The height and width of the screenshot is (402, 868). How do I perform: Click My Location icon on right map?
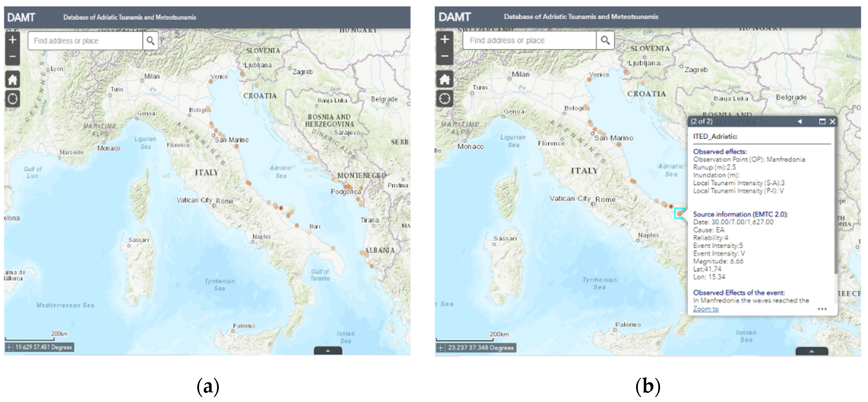pos(445,99)
